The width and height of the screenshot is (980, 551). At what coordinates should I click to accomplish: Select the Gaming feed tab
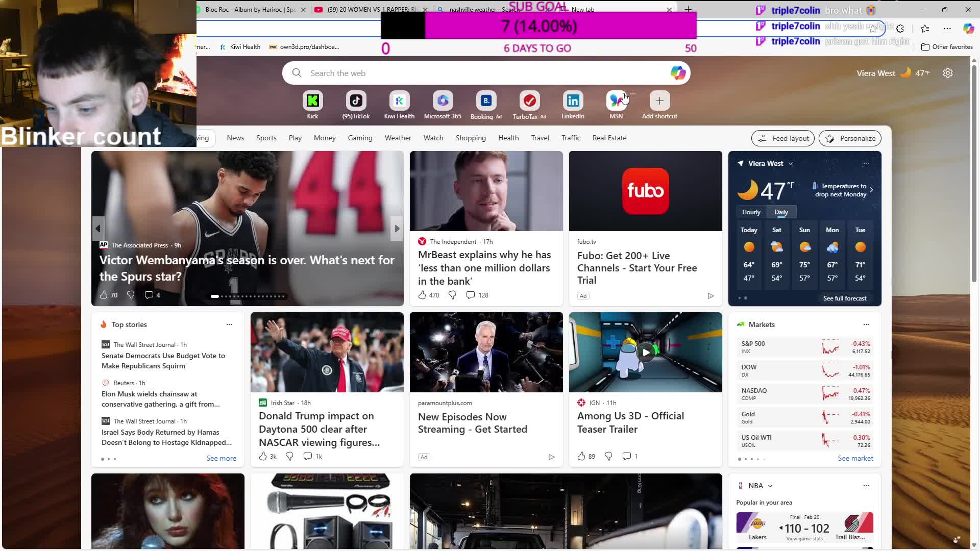coord(360,138)
